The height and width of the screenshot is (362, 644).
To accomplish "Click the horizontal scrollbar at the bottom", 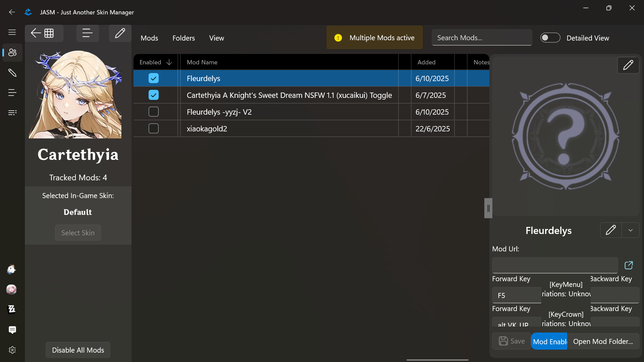I will tap(437, 360).
